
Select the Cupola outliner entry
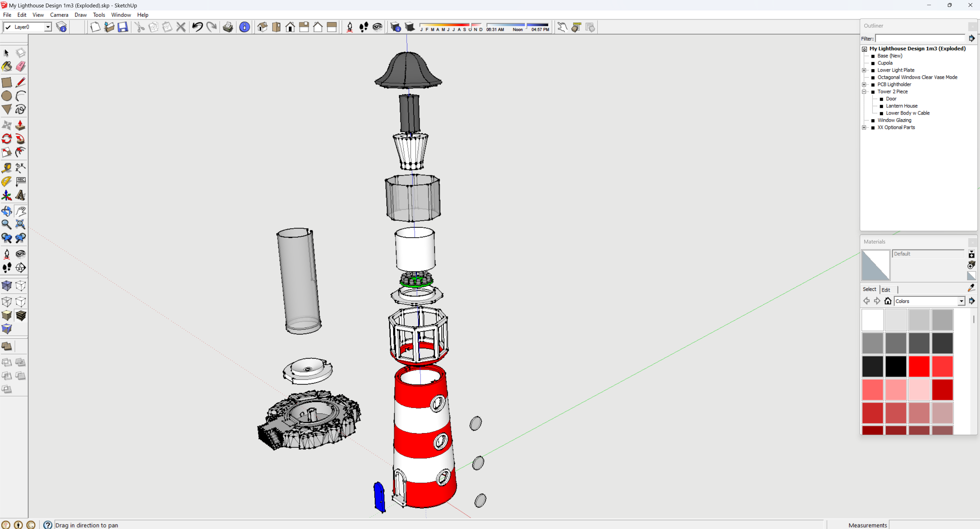pyautogui.click(x=884, y=63)
